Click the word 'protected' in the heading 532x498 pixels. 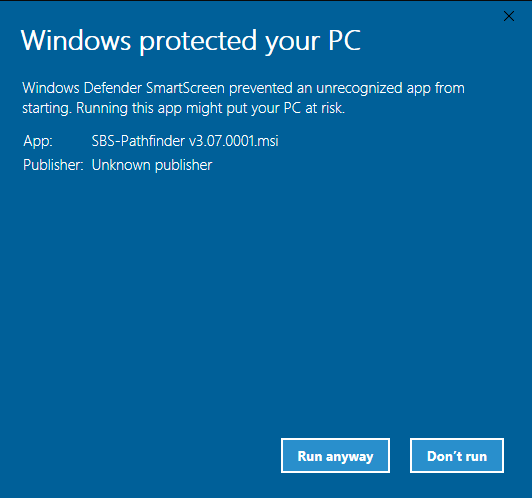[198, 41]
